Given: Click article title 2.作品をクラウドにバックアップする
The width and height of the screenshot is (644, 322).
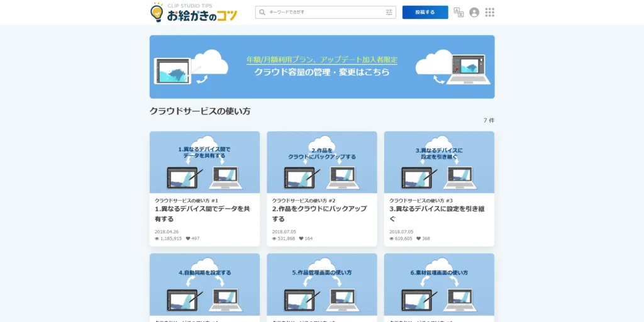Looking at the screenshot, I should click(x=319, y=214).
